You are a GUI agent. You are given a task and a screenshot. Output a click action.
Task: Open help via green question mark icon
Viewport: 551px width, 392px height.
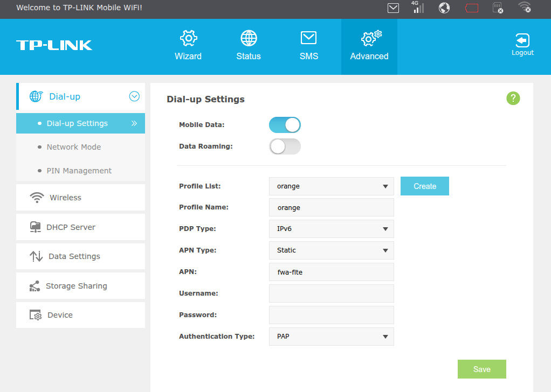(513, 98)
